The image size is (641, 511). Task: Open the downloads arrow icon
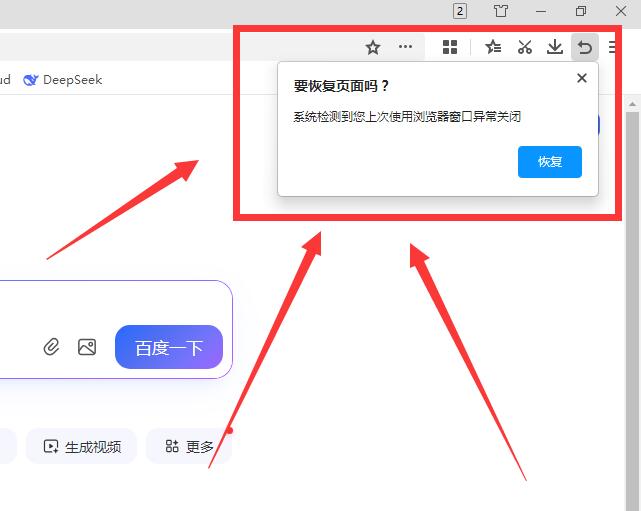[x=554, y=47]
